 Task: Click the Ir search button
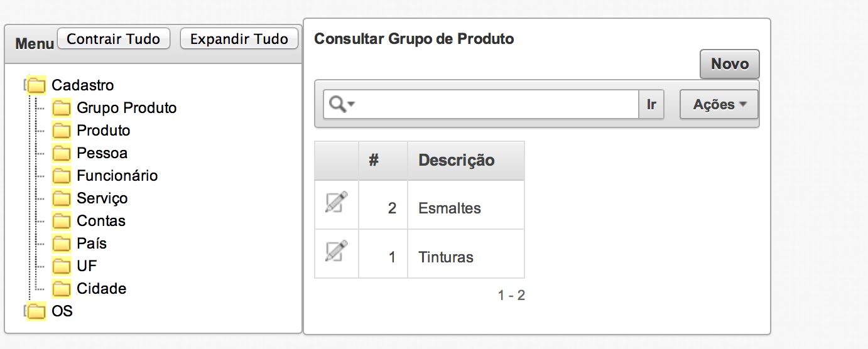[x=651, y=104]
